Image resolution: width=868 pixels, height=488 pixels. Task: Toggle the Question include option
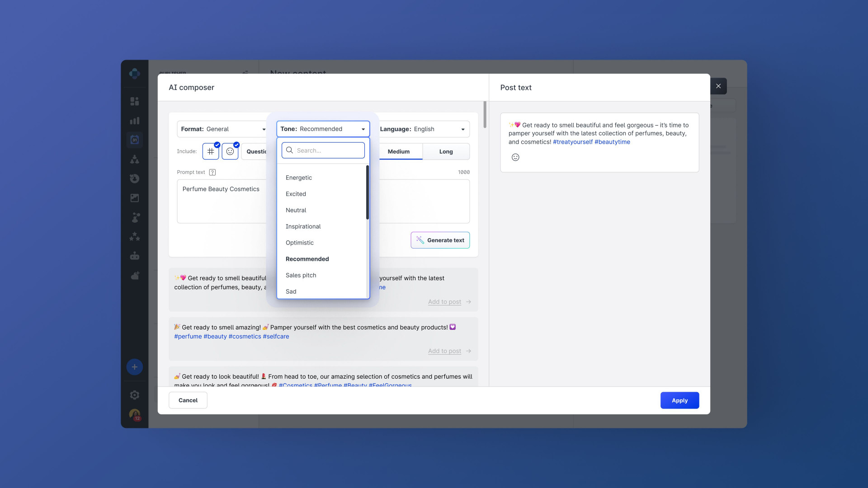click(256, 151)
